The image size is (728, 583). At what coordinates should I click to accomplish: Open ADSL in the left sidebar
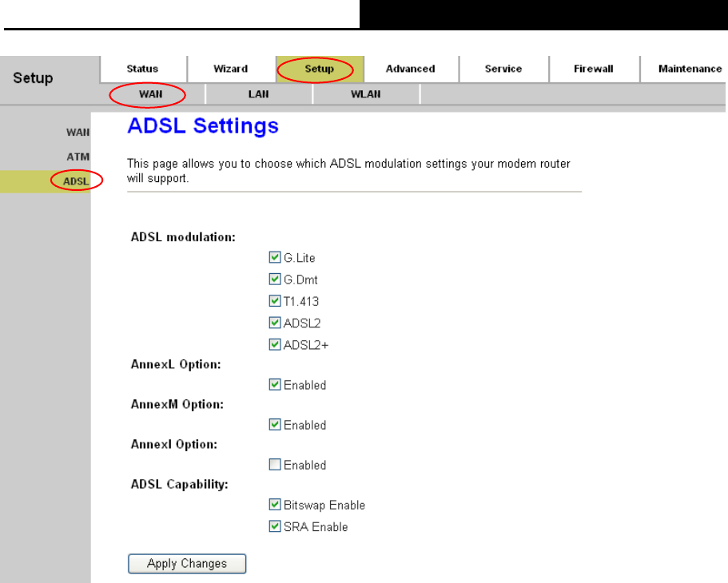(76, 181)
